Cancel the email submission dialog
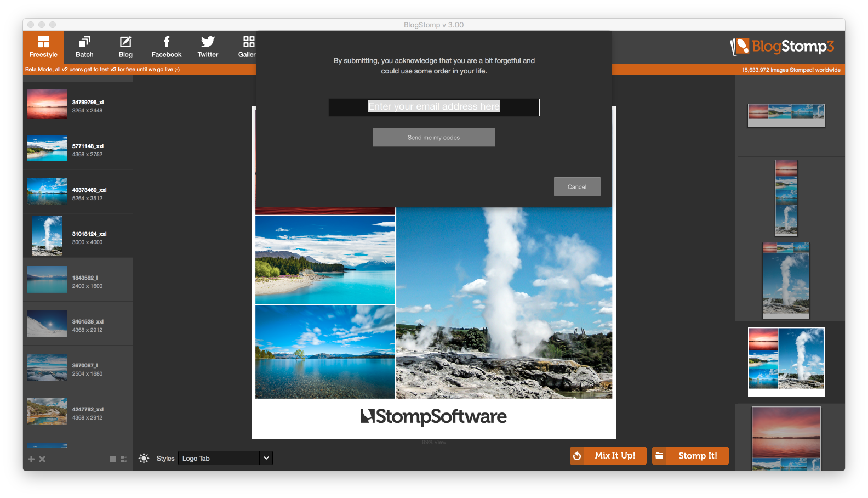This screenshot has height=498, width=868. tap(577, 186)
